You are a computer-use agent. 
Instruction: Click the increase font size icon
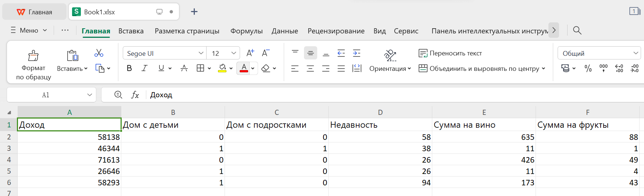click(x=250, y=53)
